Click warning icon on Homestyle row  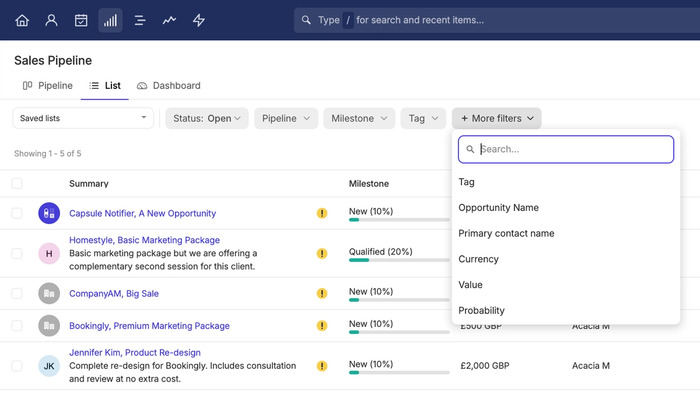[x=322, y=253]
